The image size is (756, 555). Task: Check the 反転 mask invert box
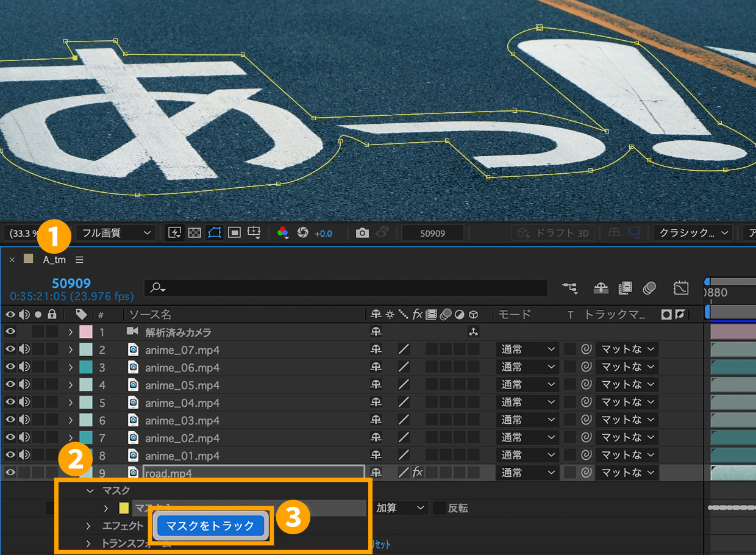point(440,508)
